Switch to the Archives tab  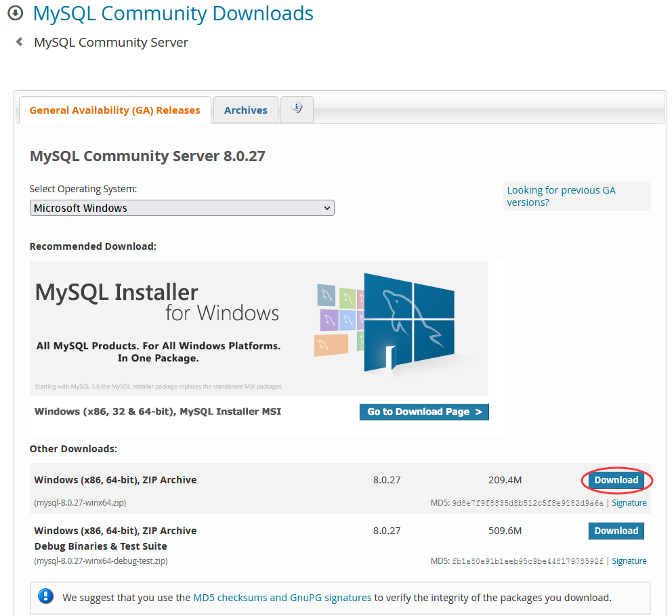point(246,110)
